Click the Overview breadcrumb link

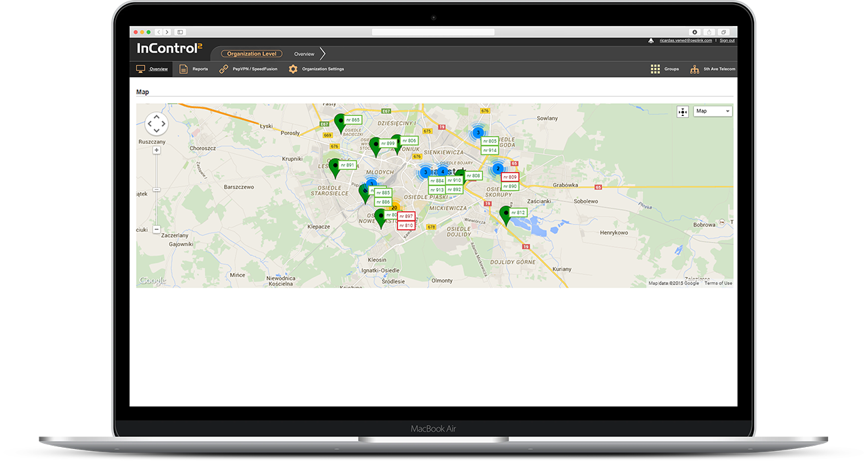(304, 54)
